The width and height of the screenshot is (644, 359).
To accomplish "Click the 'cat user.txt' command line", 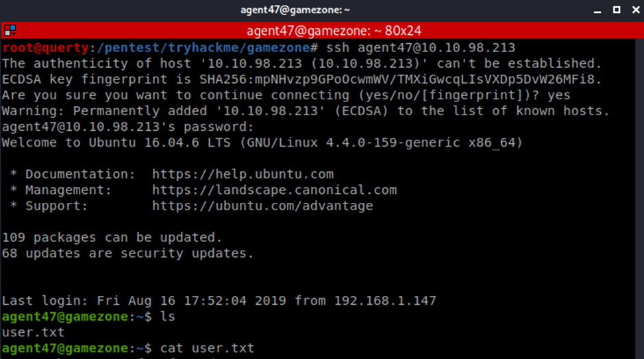I will (x=207, y=348).
